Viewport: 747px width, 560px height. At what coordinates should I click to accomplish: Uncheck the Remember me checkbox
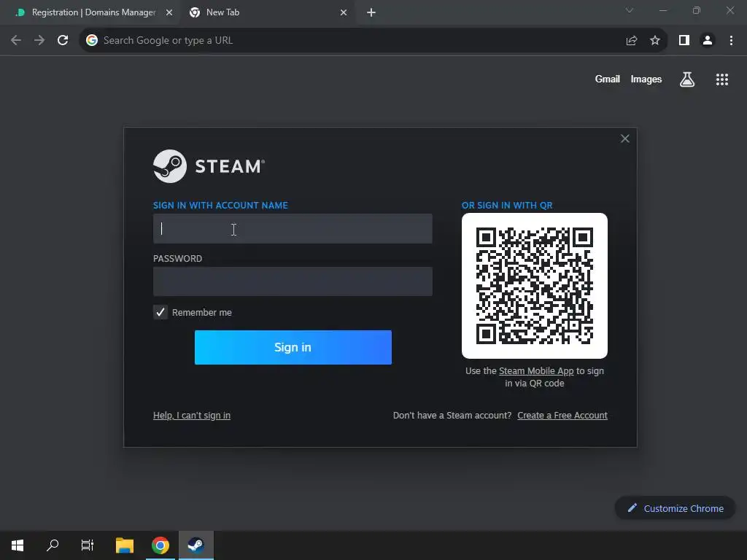(x=160, y=312)
